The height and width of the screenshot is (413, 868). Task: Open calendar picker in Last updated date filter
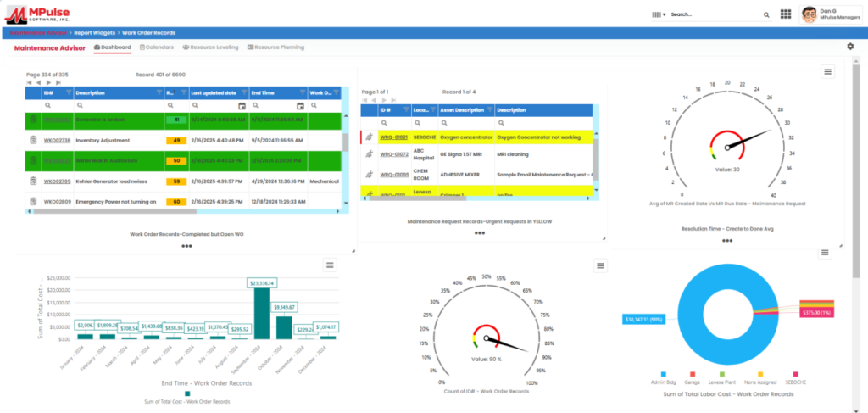coord(242,105)
